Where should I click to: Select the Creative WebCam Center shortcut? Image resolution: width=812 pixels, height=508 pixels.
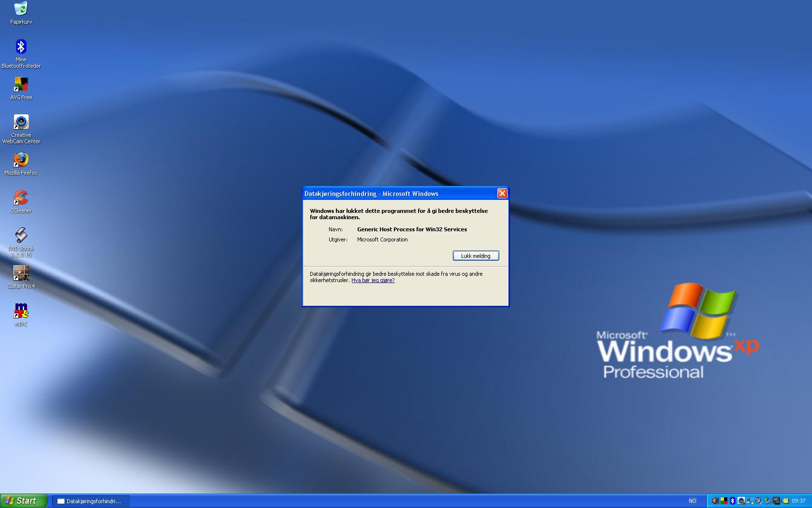pyautogui.click(x=21, y=129)
